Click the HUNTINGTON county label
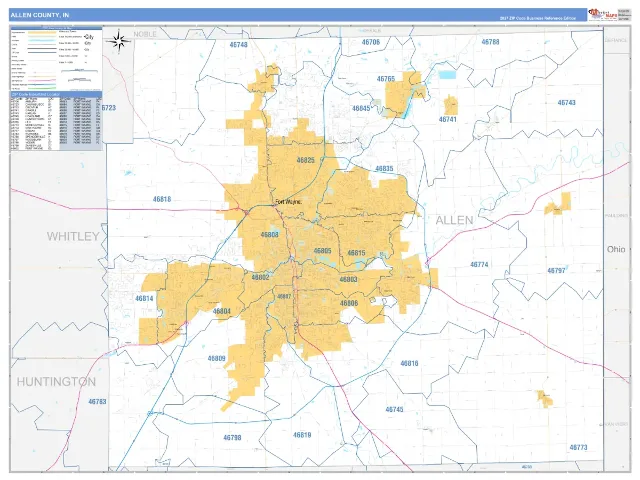 (x=56, y=382)
